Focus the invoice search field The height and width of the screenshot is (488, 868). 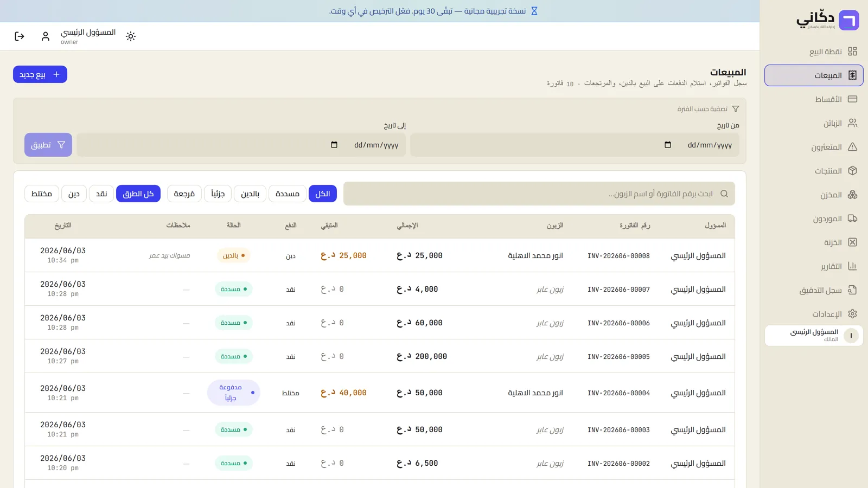click(539, 194)
